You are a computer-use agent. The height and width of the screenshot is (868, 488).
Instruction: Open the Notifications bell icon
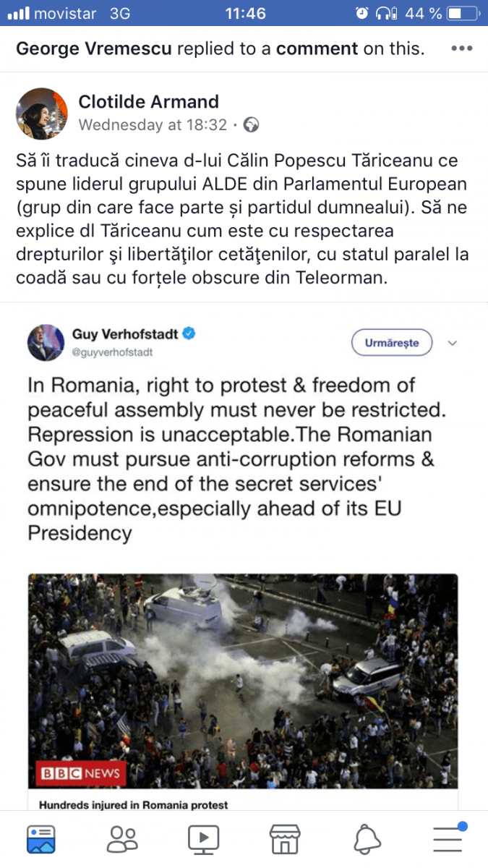click(367, 839)
